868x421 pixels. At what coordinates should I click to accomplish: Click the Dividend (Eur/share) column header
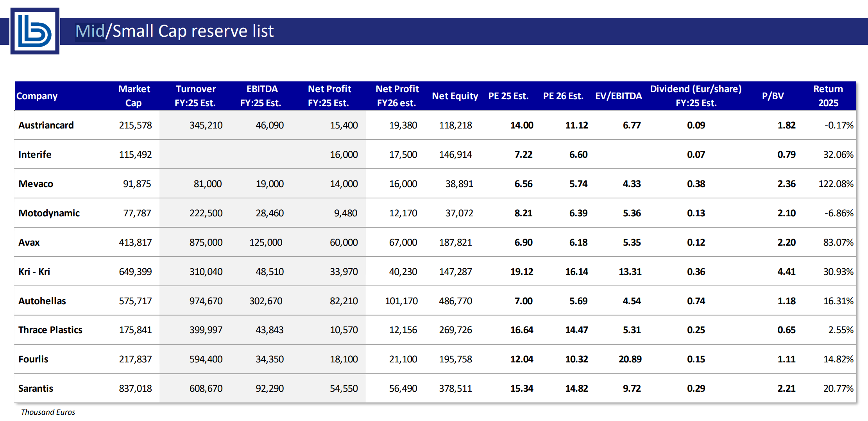point(696,96)
